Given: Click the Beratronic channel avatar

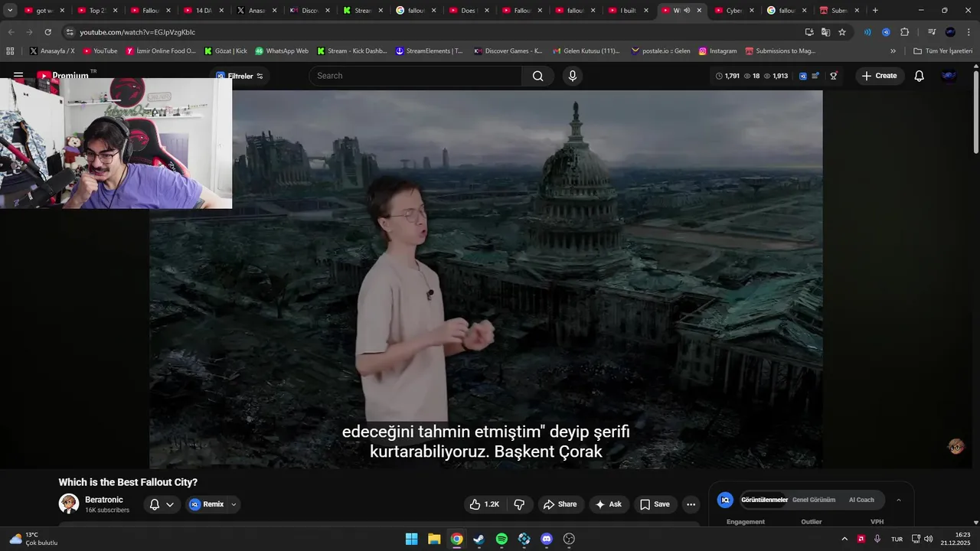Looking at the screenshot, I should click(69, 504).
